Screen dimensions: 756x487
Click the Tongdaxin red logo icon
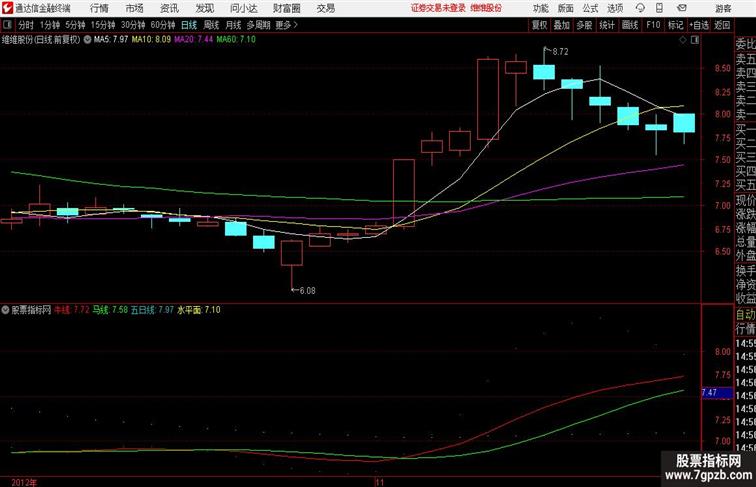click(x=7, y=8)
